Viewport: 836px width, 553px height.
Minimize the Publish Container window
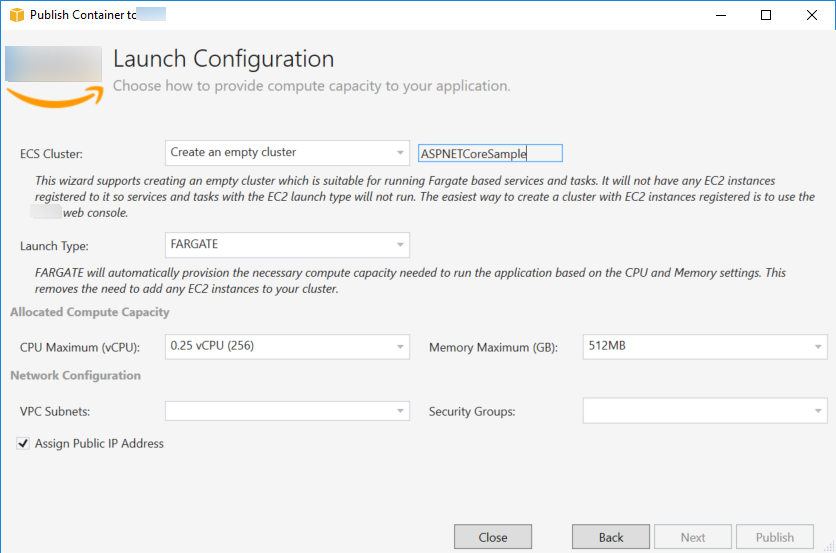tap(718, 15)
